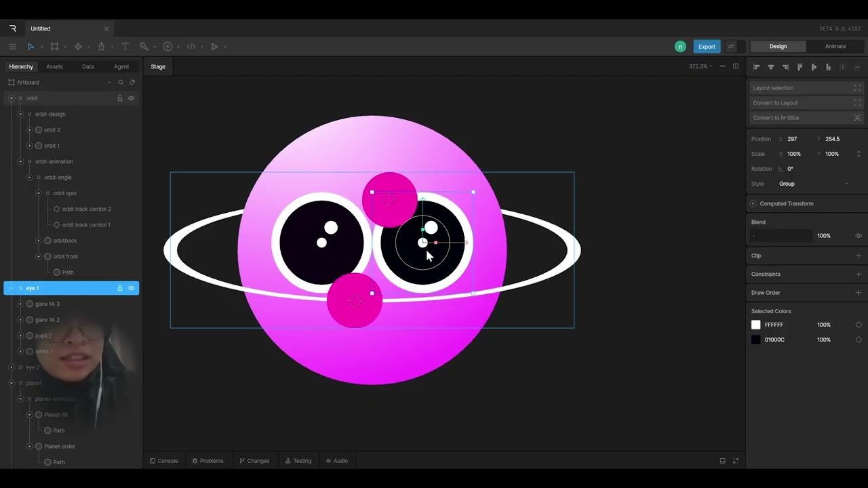Toggle the split stage view icon
868x488 pixels.
[736, 66]
